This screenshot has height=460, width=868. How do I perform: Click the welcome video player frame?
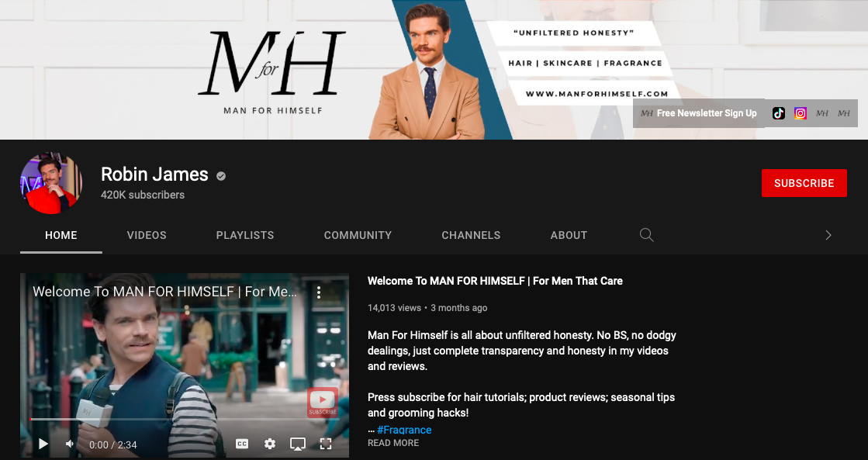[x=185, y=365]
